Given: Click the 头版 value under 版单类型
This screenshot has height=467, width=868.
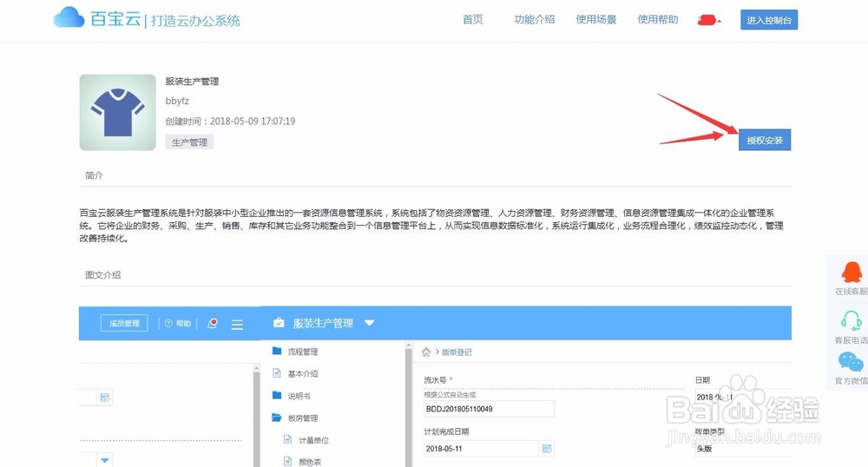Looking at the screenshot, I should [x=704, y=449].
